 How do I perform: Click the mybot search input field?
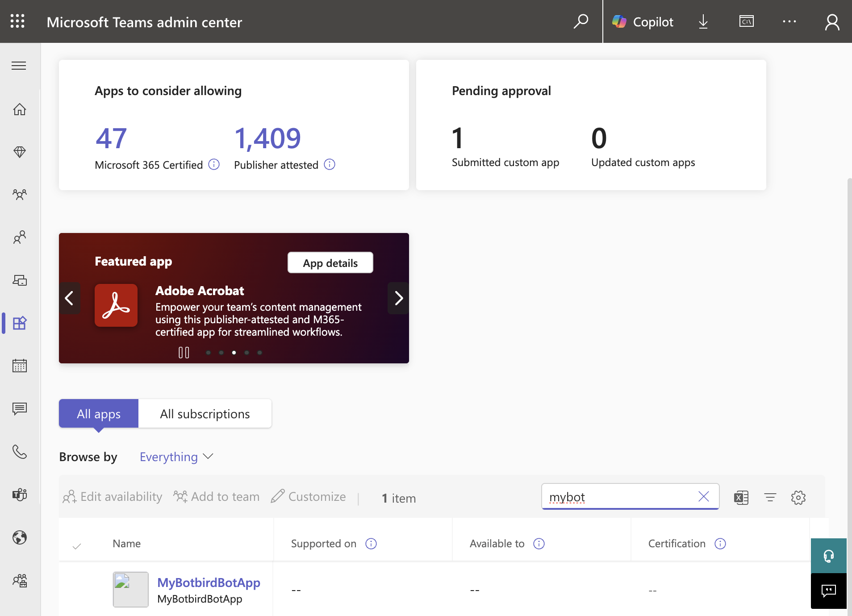tap(618, 497)
